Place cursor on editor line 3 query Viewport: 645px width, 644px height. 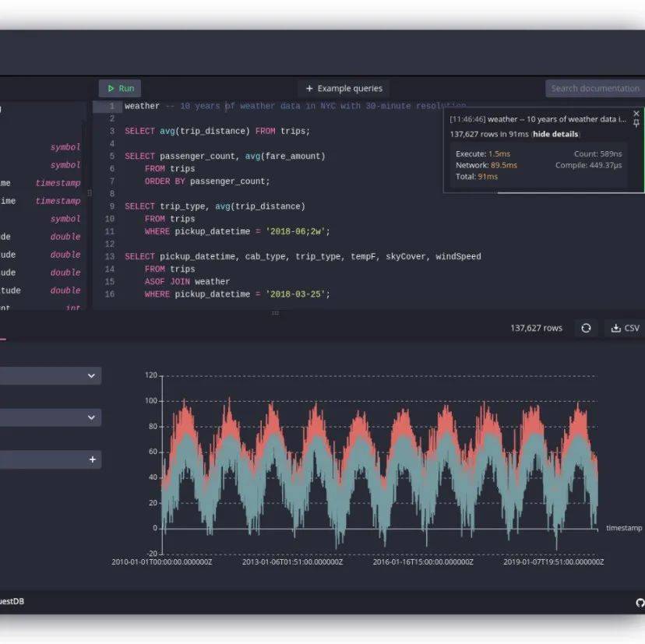pyautogui.click(x=217, y=131)
